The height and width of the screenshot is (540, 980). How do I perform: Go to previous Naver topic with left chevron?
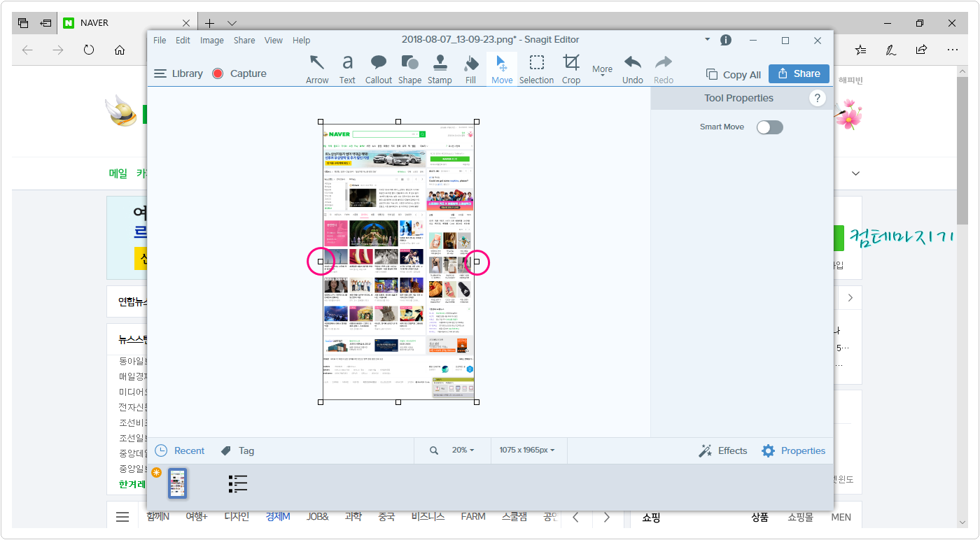pos(575,517)
